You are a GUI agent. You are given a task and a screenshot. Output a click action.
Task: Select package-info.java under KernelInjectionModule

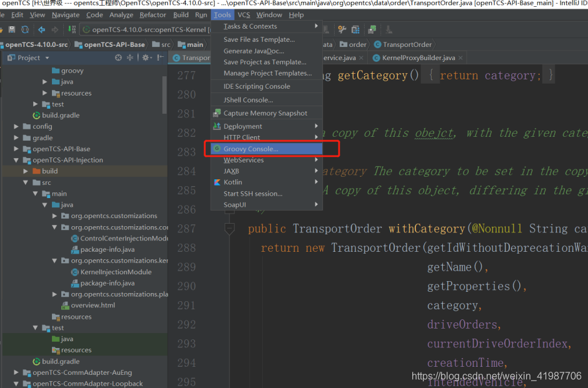[103, 283]
